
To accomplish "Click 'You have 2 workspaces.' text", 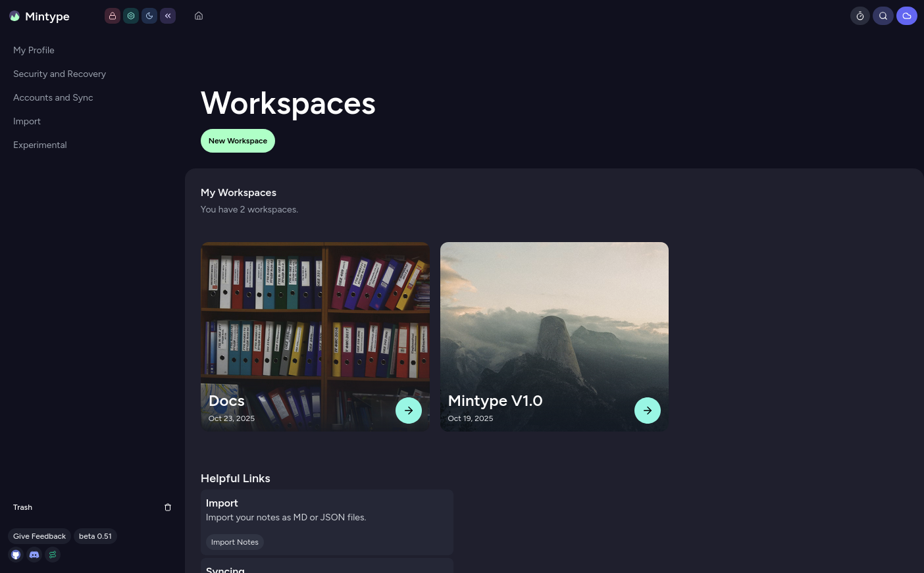I will click(249, 209).
